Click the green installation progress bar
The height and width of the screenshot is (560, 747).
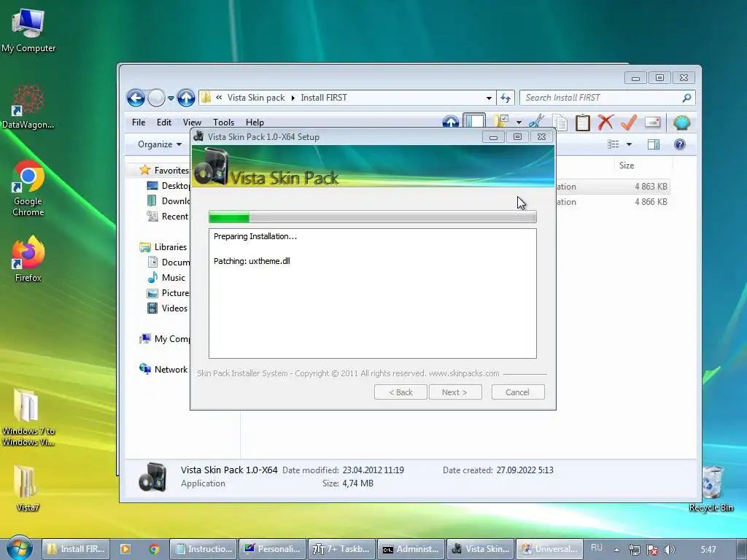pyautogui.click(x=372, y=217)
